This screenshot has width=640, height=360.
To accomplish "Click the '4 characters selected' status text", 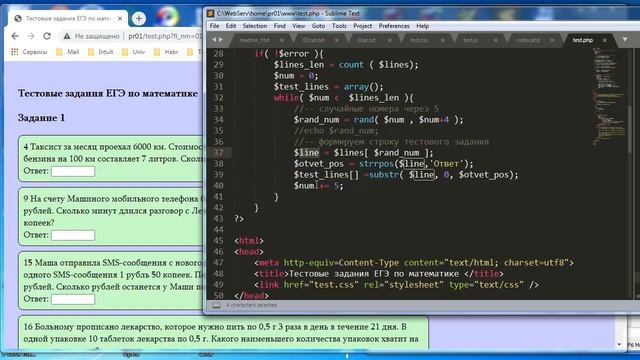I will [252, 305].
